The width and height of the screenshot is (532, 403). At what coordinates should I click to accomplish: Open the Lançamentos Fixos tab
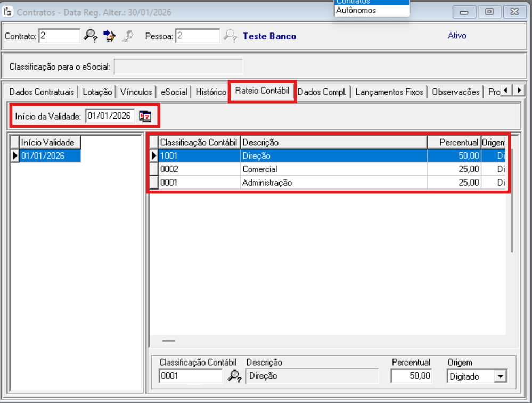389,92
